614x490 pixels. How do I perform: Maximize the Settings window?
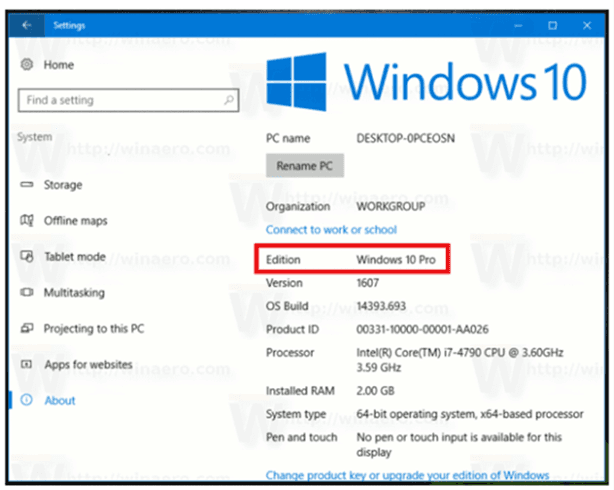[x=553, y=25]
